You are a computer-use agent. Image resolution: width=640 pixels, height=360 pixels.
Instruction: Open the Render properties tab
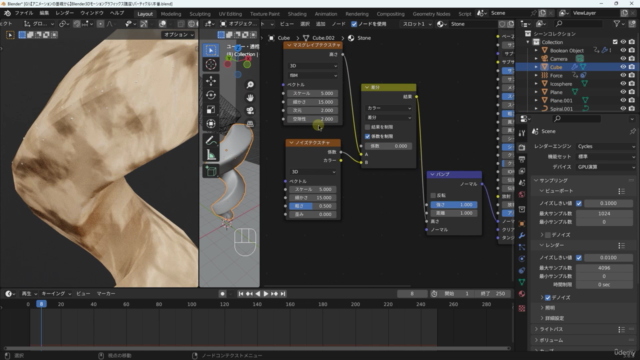[x=522, y=148]
